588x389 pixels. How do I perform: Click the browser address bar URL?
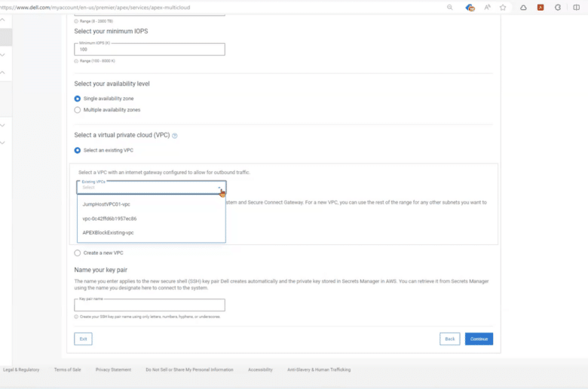[95, 7]
